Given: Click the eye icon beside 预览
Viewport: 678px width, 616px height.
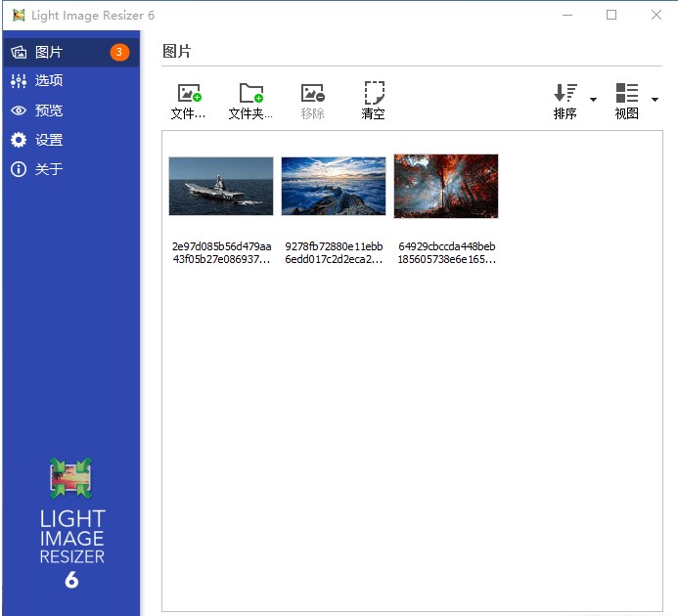Looking at the screenshot, I should [19, 110].
